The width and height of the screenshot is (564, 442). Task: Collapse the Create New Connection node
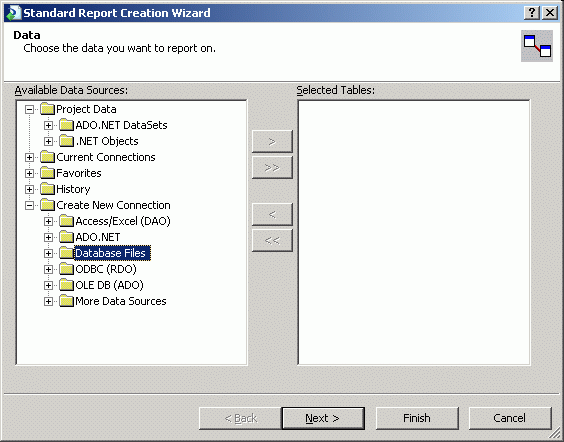[29, 205]
